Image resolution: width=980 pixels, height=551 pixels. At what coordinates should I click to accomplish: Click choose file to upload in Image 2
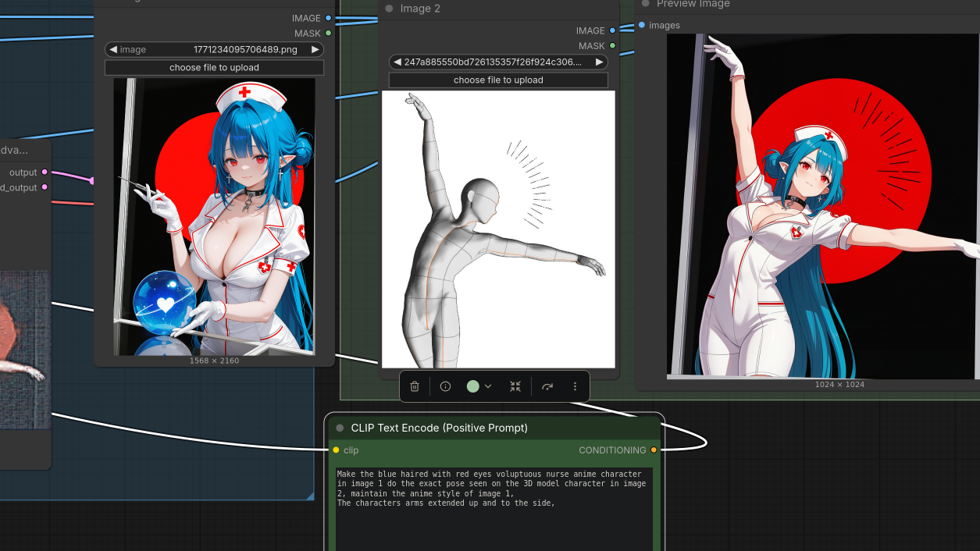(498, 80)
